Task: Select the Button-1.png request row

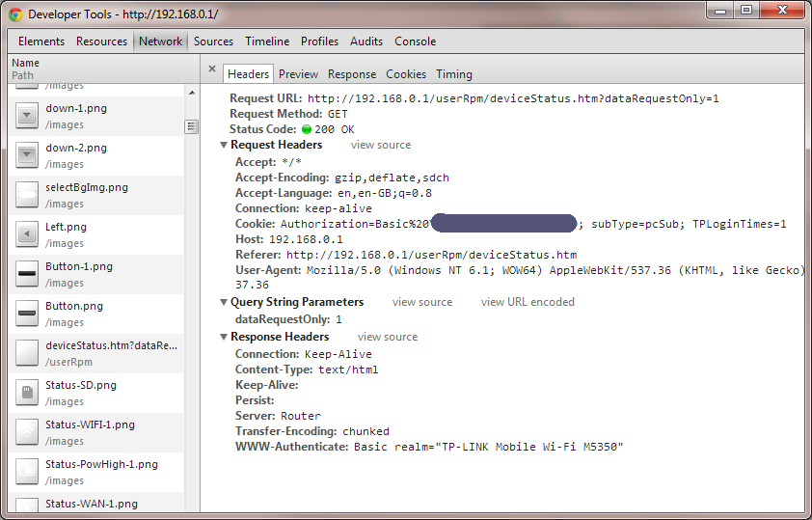Action: (96, 274)
